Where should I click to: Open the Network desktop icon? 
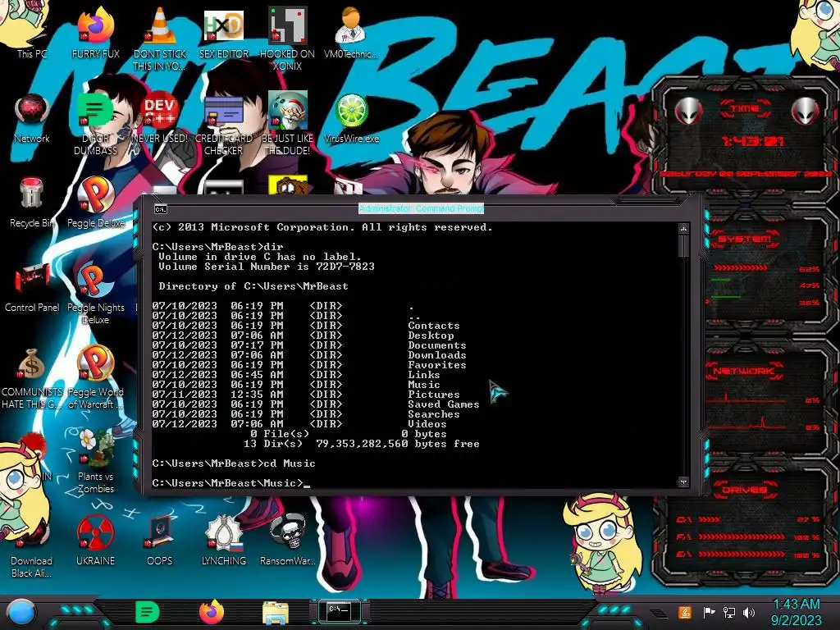(32, 118)
